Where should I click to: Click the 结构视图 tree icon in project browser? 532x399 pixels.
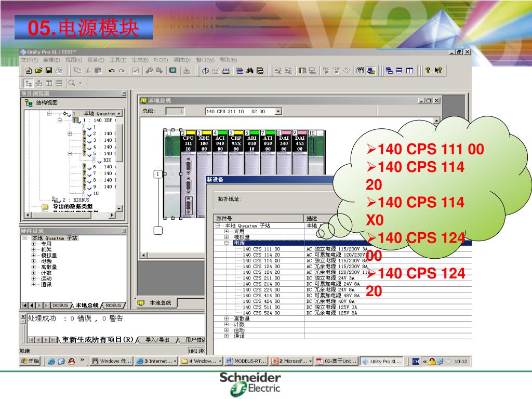pyautogui.click(x=29, y=102)
